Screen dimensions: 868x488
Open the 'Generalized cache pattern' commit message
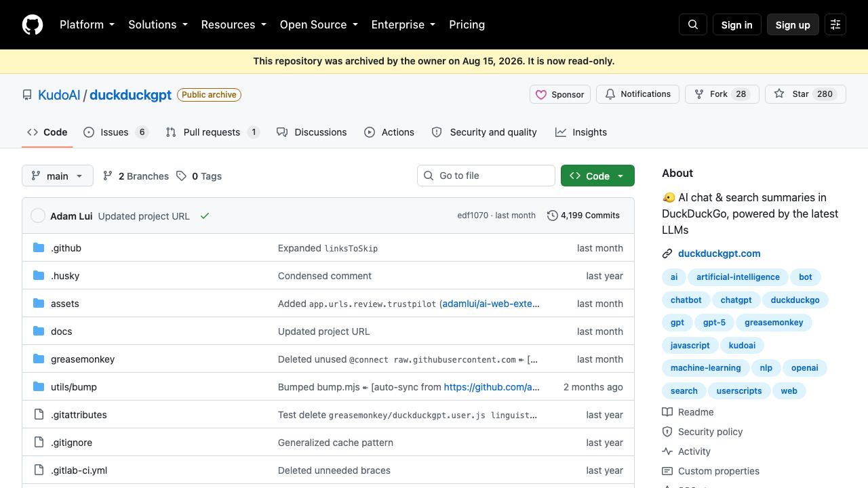(336, 443)
